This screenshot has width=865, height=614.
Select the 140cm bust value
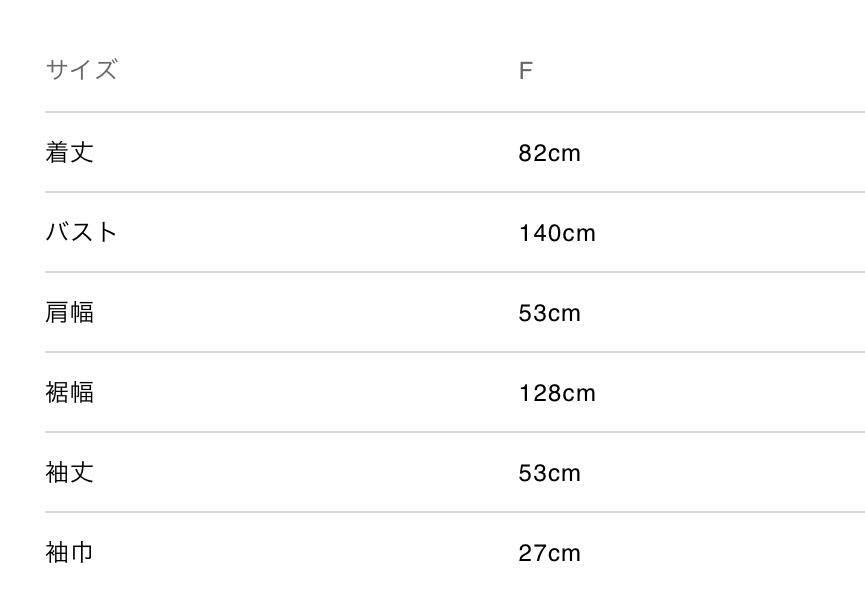557,234
